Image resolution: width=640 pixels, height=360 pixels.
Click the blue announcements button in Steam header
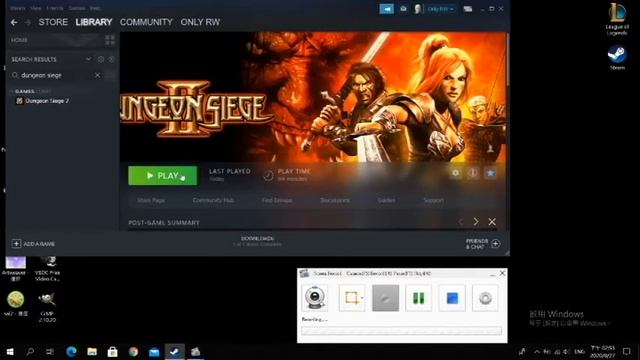pos(387,9)
